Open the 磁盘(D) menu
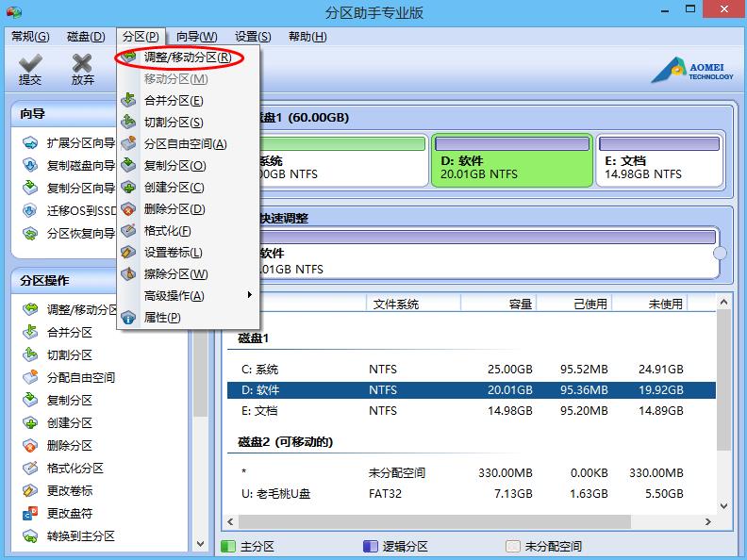The height and width of the screenshot is (560, 747). point(86,37)
